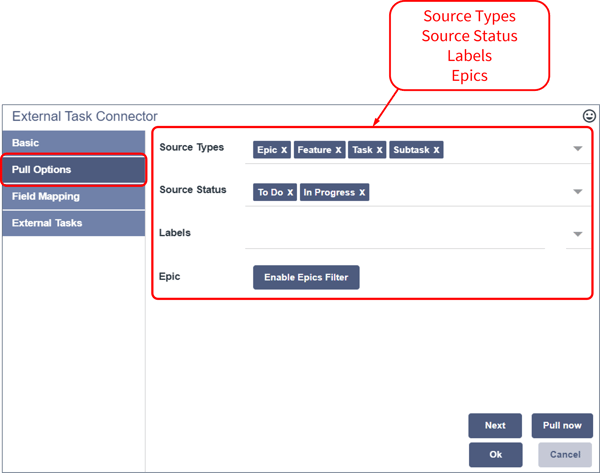Confirm with the Ok button
Image resolution: width=600 pixels, height=473 pixels.
pyautogui.click(x=495, y=454)
